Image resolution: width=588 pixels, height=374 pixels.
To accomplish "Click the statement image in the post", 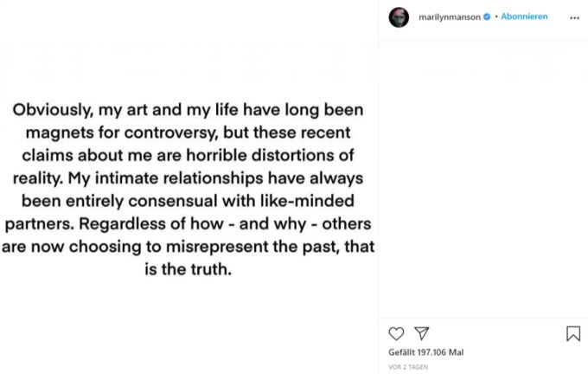I will point(189,187).
